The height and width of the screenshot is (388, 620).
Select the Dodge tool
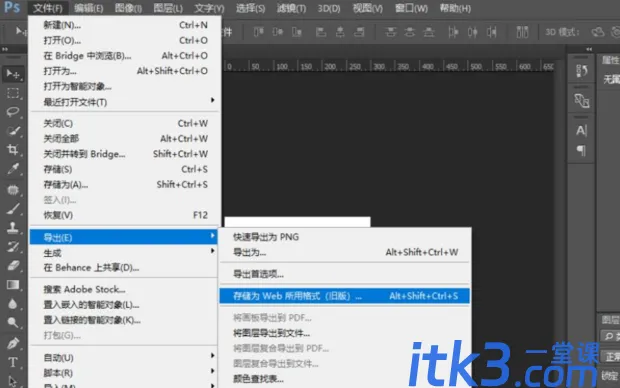(x=13, y=323)
